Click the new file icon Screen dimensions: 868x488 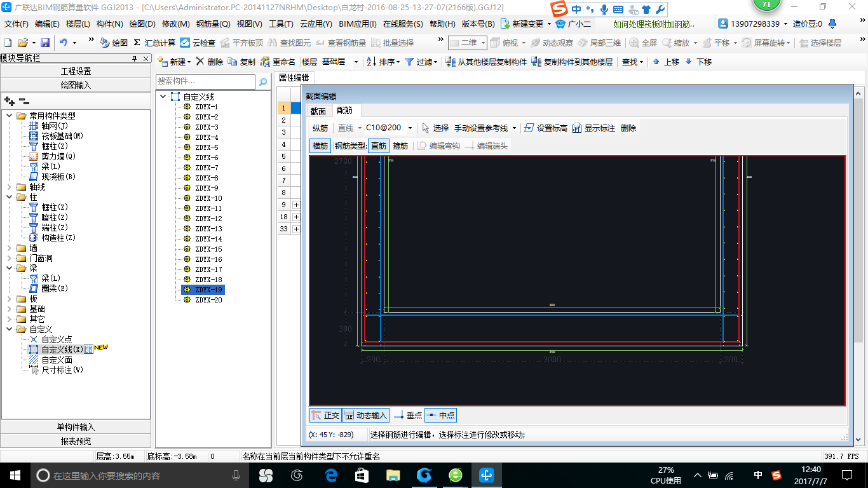point(8,43)
